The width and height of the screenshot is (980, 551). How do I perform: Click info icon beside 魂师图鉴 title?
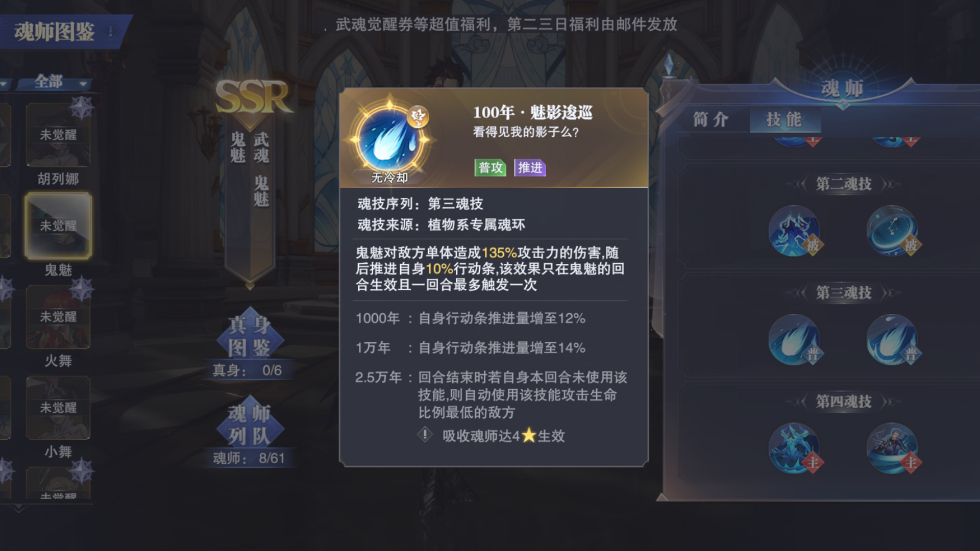click(110, 32)
